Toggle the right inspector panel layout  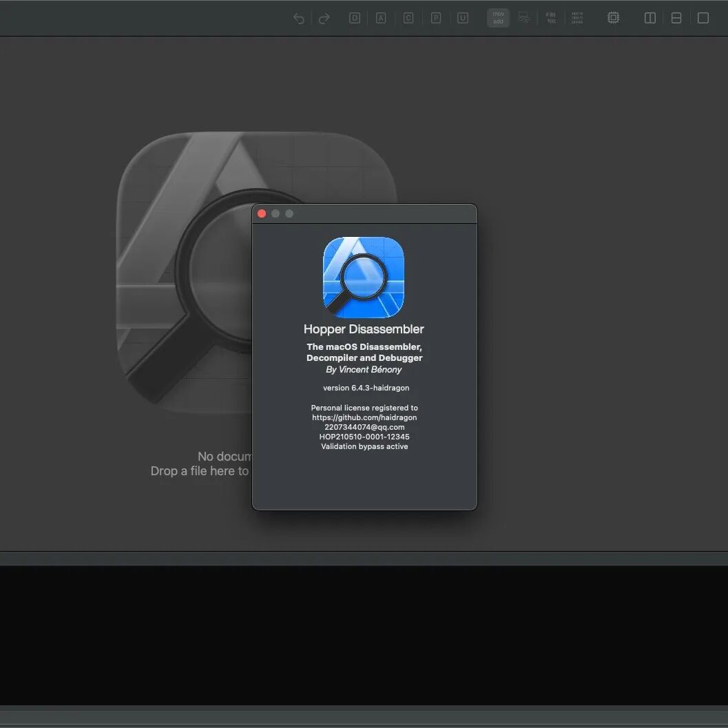coord(703,18)
